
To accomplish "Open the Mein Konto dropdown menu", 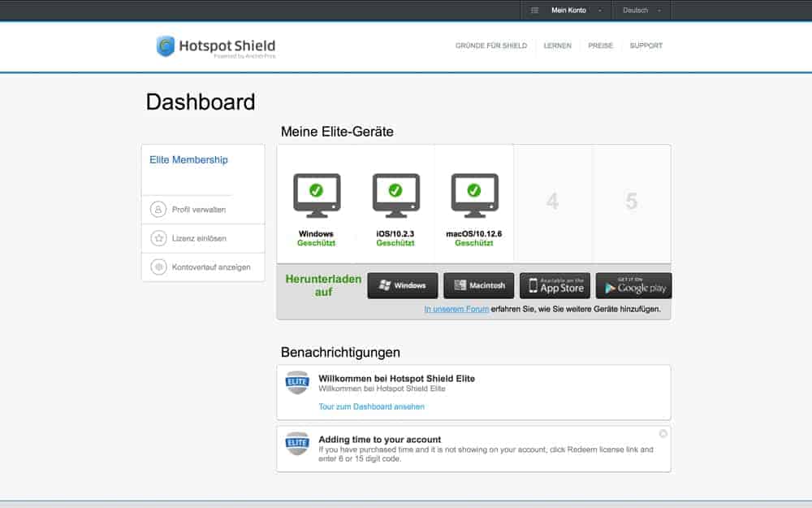I will [x=568, y=11].
